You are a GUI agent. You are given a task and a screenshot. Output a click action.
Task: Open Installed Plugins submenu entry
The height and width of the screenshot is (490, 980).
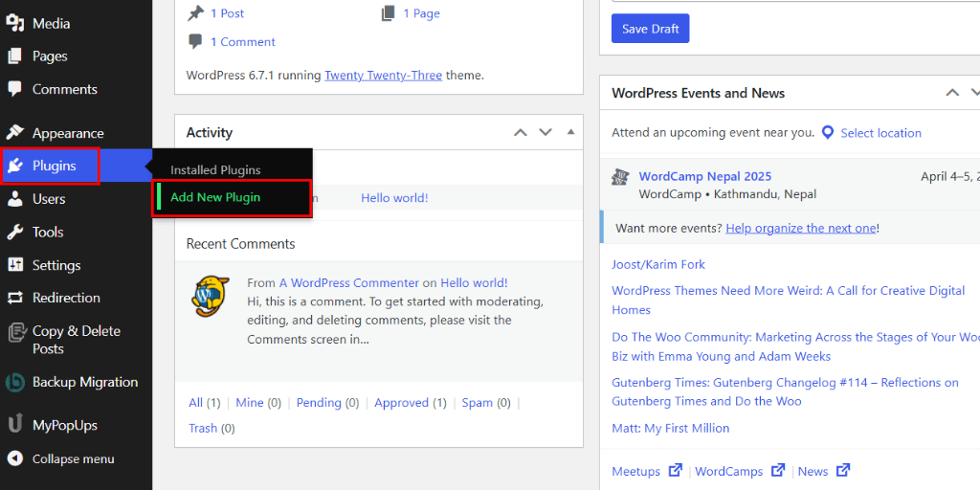(215, 170)
